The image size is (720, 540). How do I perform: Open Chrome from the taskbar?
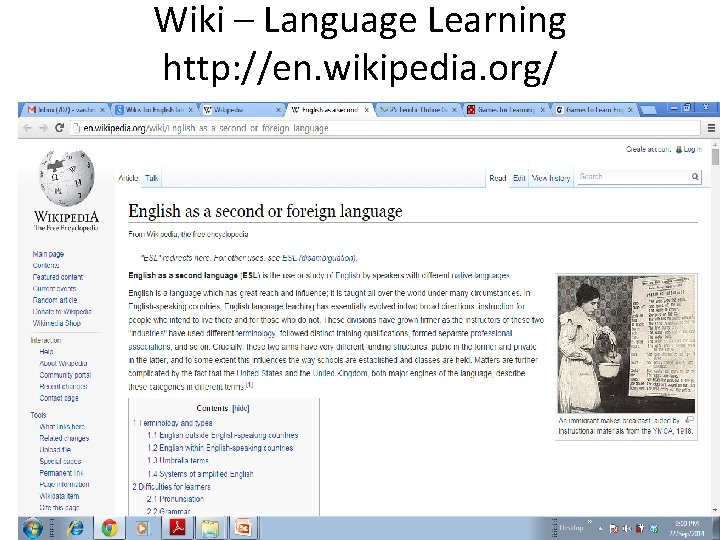click(x=109, y=529)
